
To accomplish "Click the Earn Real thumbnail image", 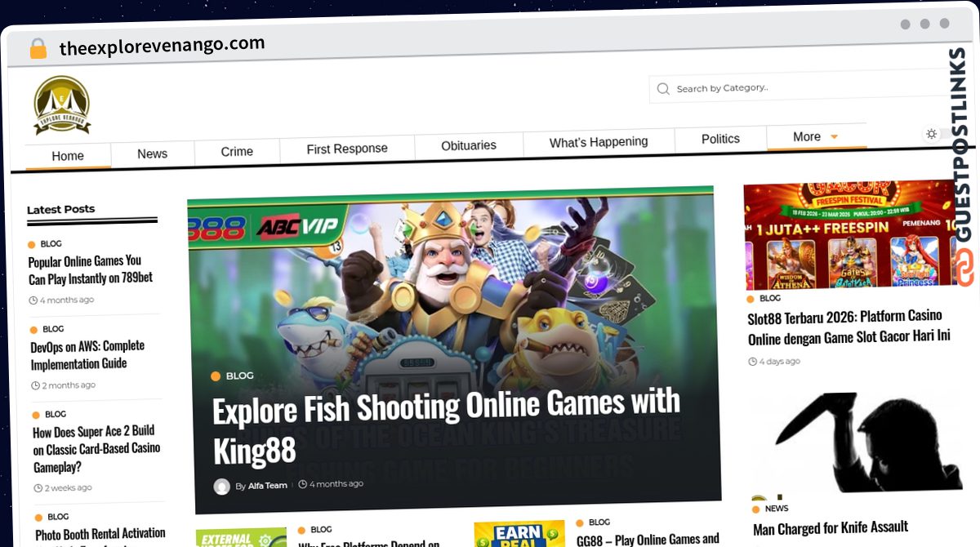I will click(x=519, y=534).
